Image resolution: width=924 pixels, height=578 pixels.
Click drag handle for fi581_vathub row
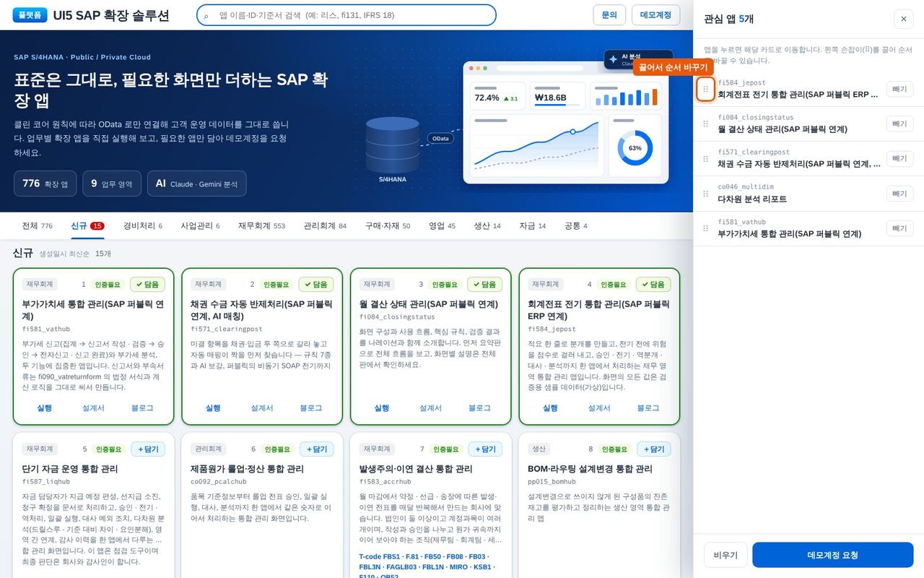pos(705,228)
